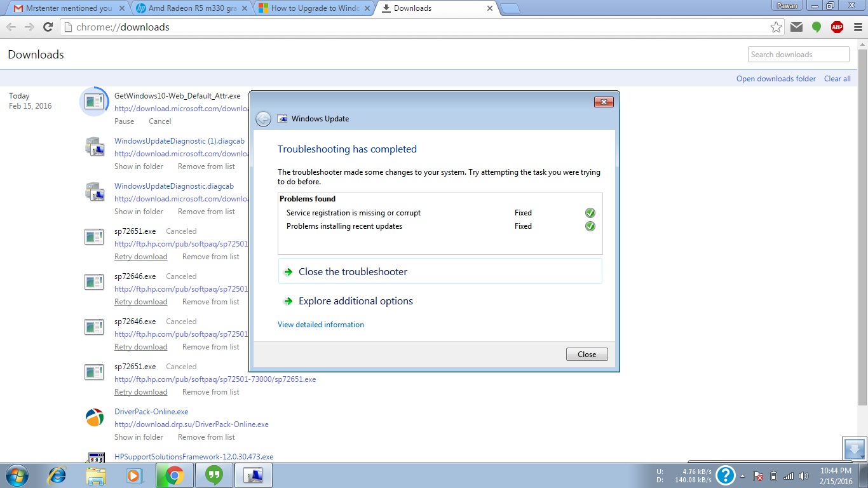Click the volume speaker tray icon
The width and height of the screenshot is (868, 488).
coord(804,476)
